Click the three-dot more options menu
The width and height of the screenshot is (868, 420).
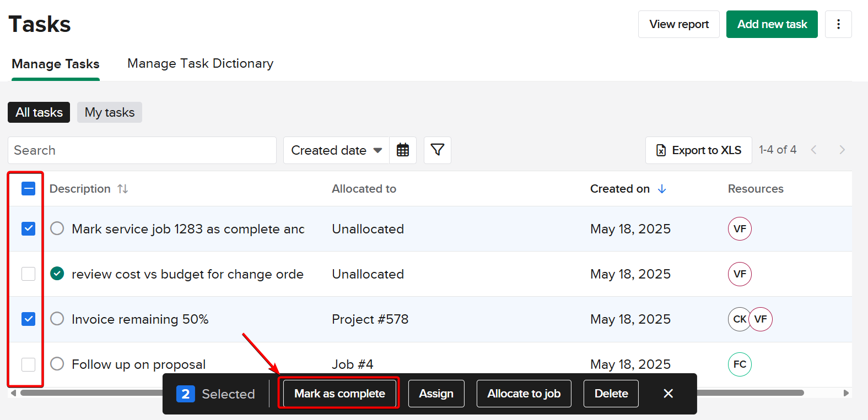click(838, 24)
